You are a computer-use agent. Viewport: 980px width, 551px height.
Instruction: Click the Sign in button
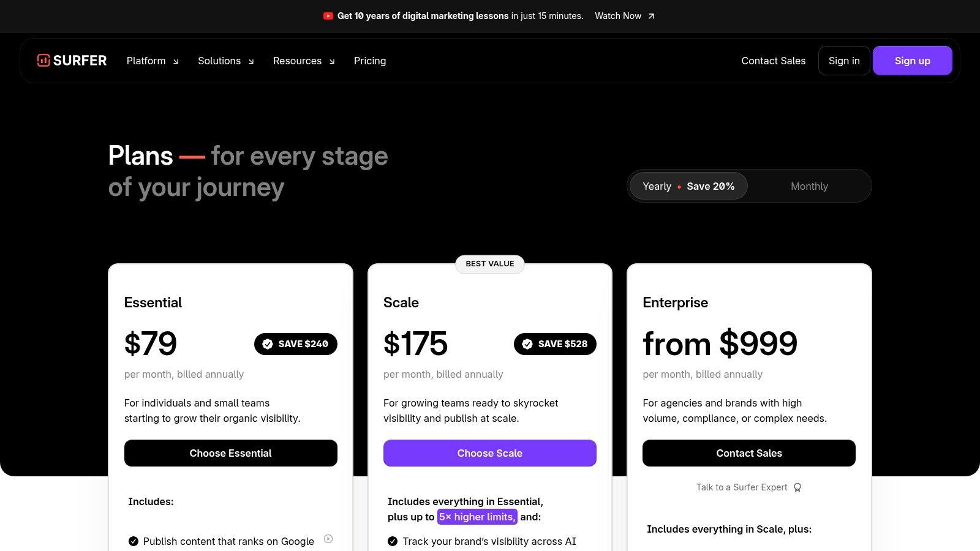tap(844, 61)
